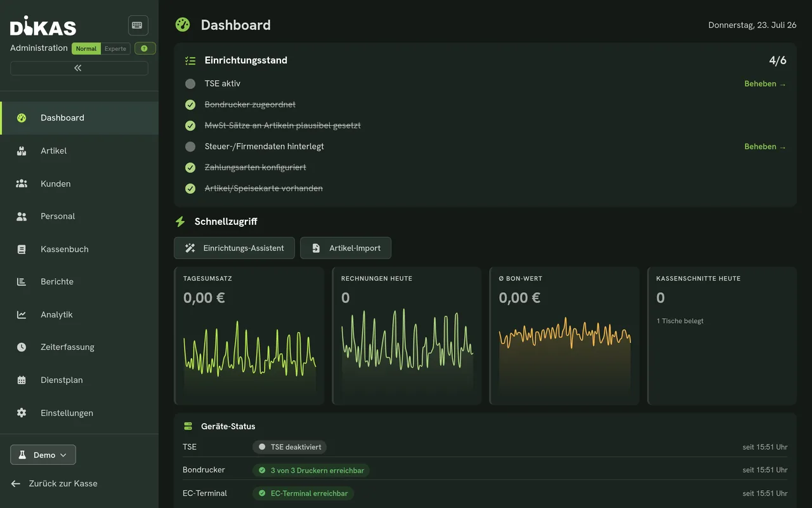
Task: Open Artikel-Import
Action: coord(346,248)
